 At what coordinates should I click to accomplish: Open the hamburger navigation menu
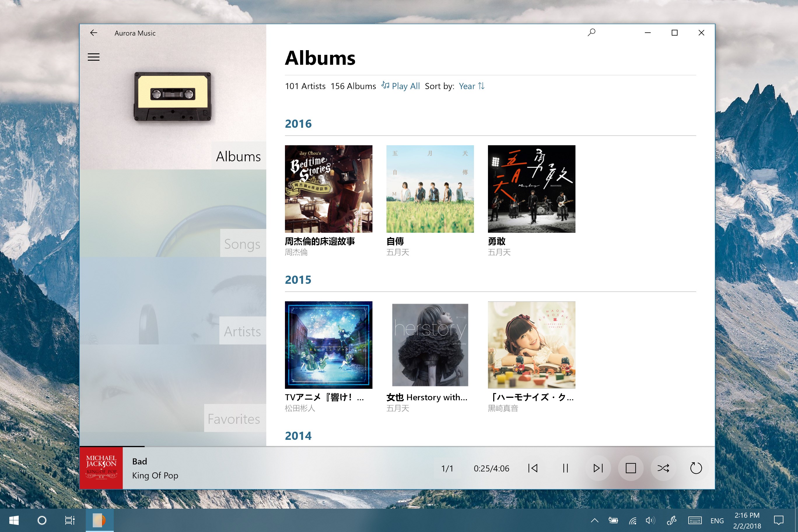click(x=94, y=57)
